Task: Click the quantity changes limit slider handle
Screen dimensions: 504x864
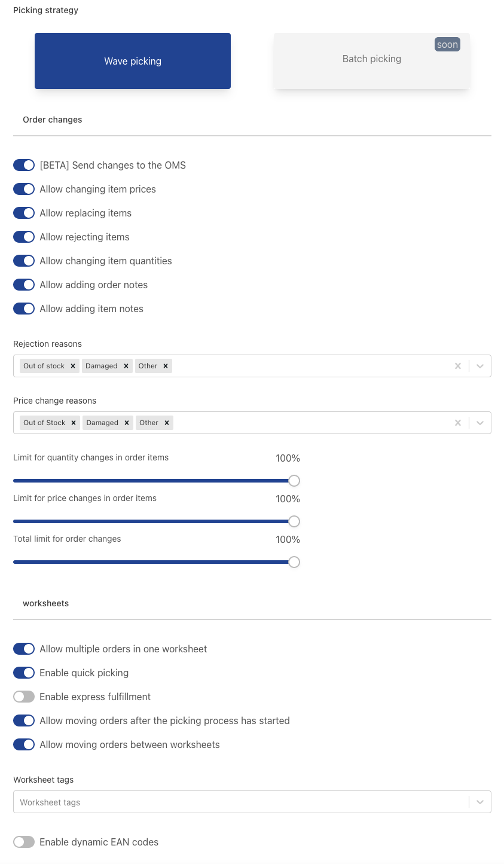Action: point(294,481)
